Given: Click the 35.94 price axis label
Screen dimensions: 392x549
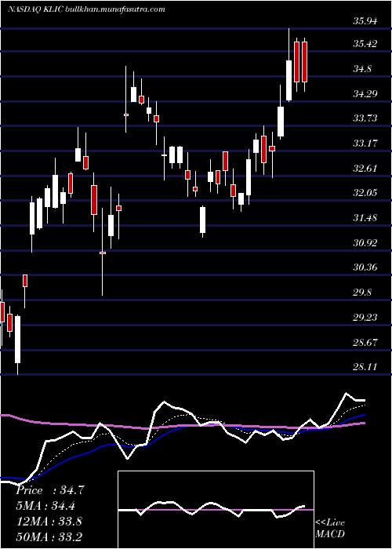Looking at the screenshot, I should (x=365, y=21).
